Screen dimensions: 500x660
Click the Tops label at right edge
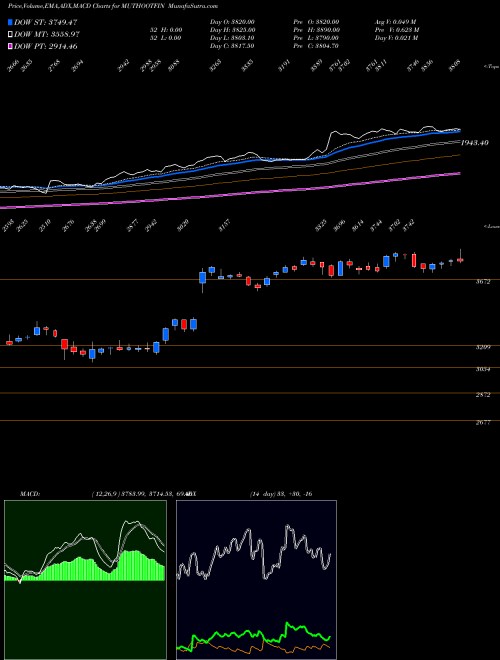[x=491, y=67]
